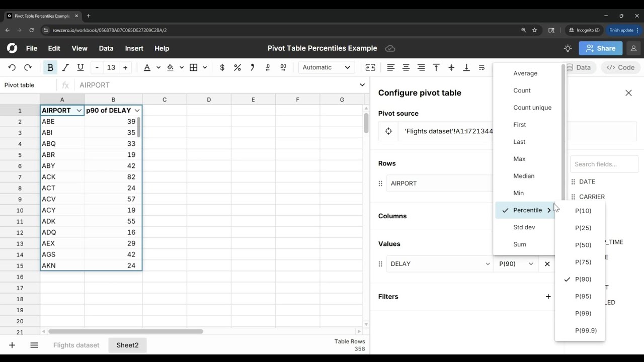This screenshot has width=644, height=362.
Task: Add a new filter with plus button
Action: click(548, 297)
